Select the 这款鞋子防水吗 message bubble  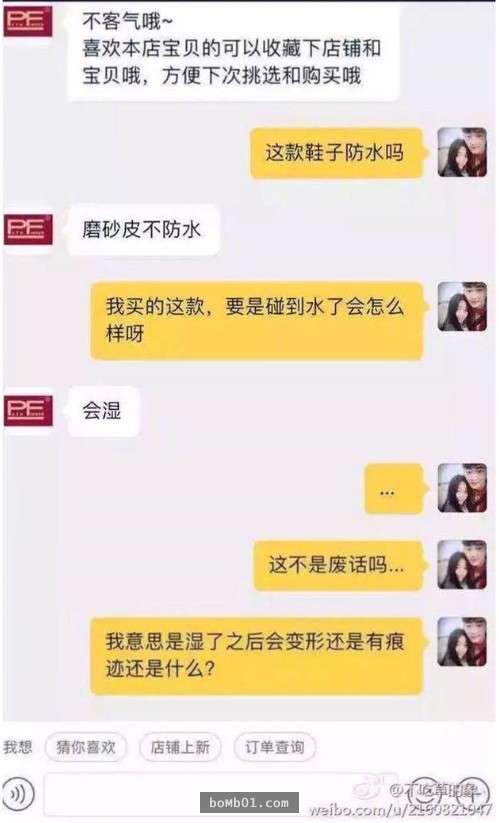pyautogui.click(x=336, y=153)
